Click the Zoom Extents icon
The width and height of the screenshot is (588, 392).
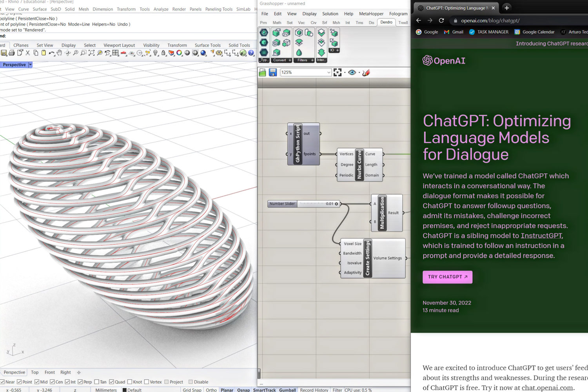point(91,53)
